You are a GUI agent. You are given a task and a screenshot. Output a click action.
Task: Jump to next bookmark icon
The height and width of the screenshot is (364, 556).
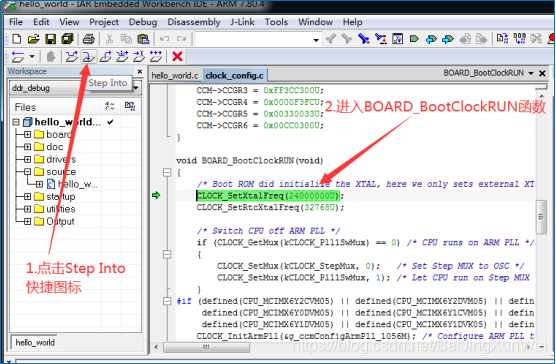pyautogui.click(x=448, y=39)
